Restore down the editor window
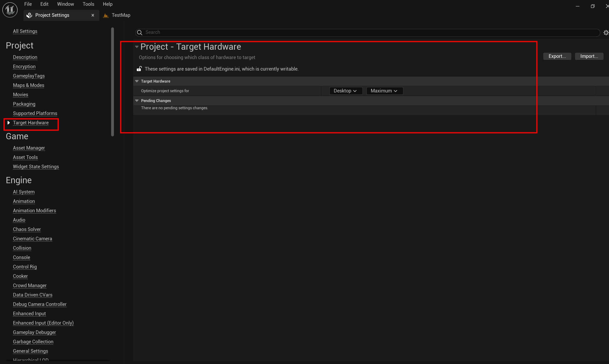Image resolution: width=609 pixels, height=364 pixels. click(x=593, y=6)
